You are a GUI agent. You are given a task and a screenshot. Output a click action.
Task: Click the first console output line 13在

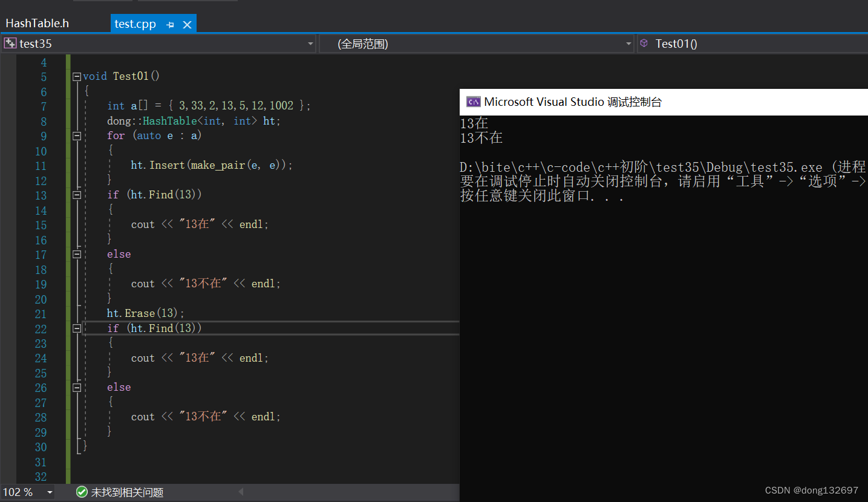pos(474,123)
